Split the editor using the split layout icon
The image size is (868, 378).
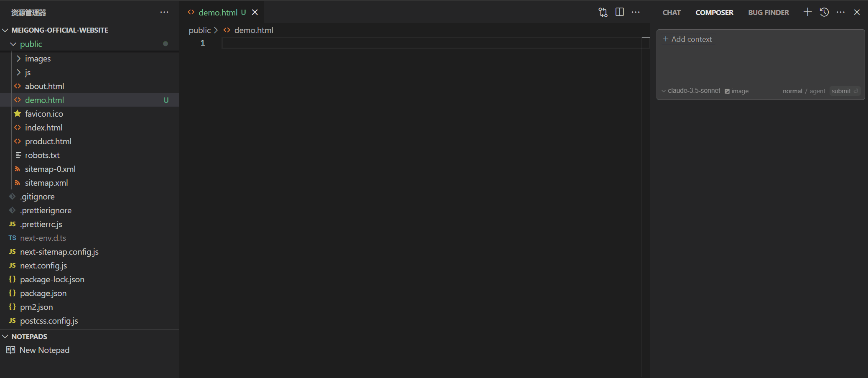click(620, 12)
